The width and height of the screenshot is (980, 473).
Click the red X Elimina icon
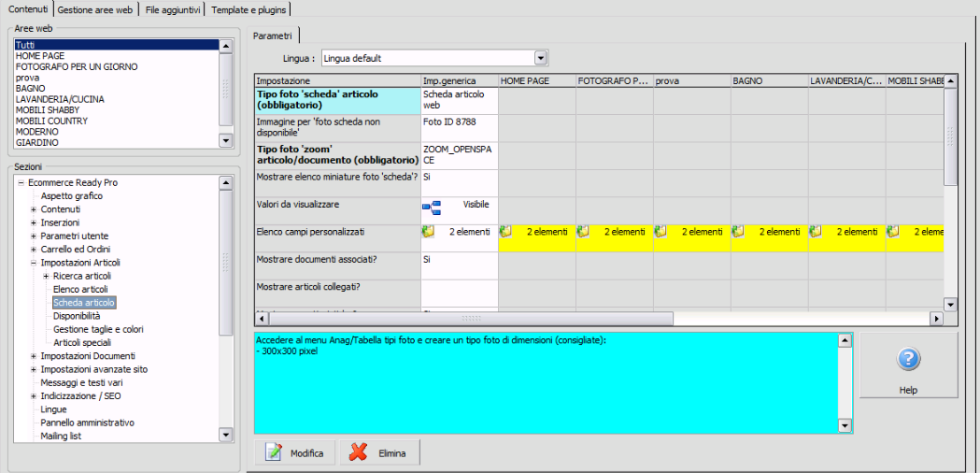pos(358,452)
